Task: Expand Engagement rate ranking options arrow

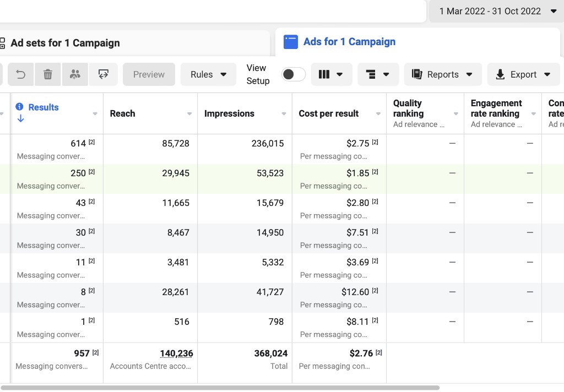Action: (x=534, y=113)
